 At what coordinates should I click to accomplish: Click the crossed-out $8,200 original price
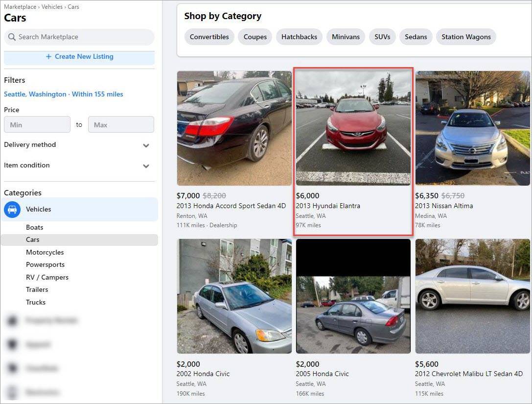tap(214, 196)
